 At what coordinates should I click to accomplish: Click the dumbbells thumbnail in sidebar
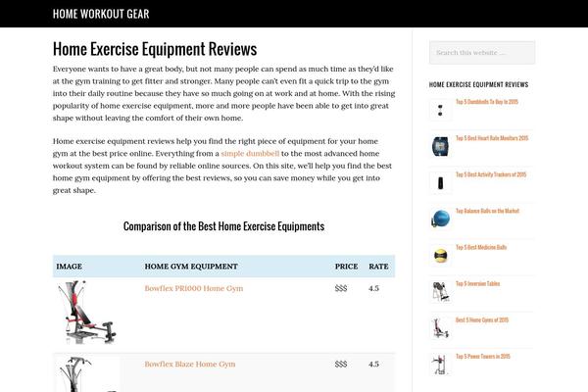coord(440,110)
